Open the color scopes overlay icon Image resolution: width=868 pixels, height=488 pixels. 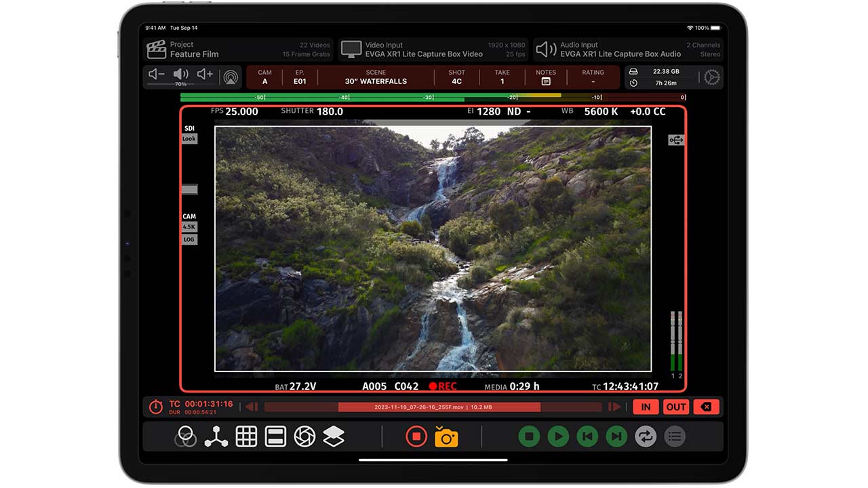tap(185, 436)
